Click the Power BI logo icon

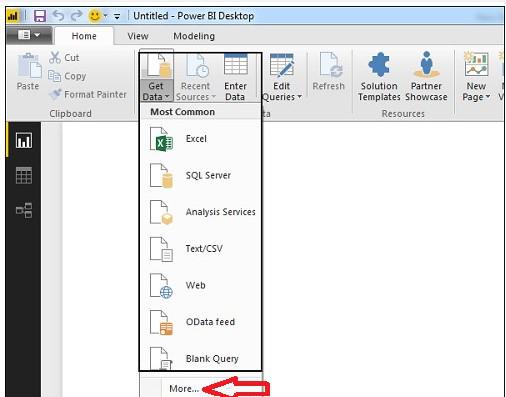[13, 16]
